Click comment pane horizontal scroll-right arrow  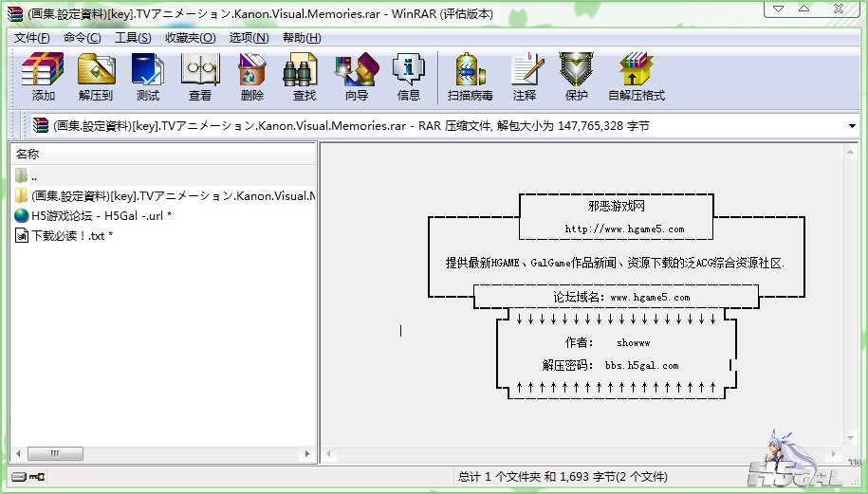pos(834,454)
